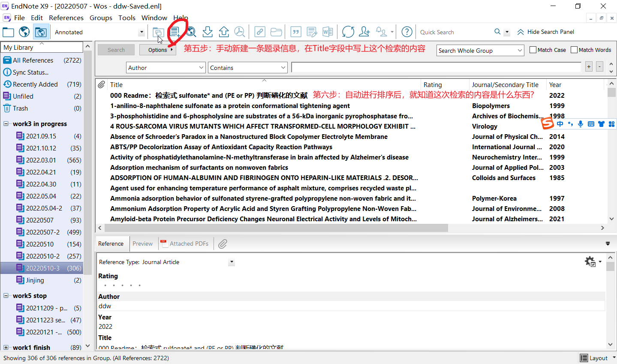Viewport: 617px width, 364px height.
Task: Enable the Match Words checkbox
Action: click(x=574, y=50)
